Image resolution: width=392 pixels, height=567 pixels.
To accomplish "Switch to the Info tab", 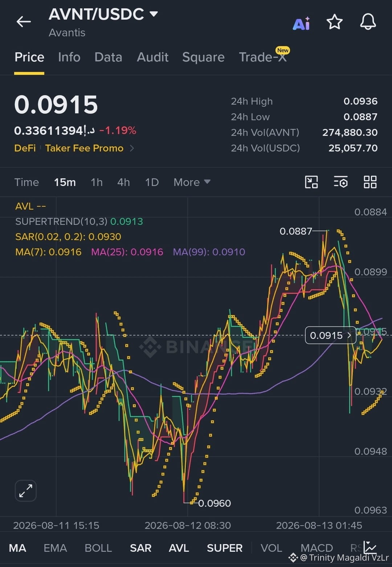I will [69, 57].
